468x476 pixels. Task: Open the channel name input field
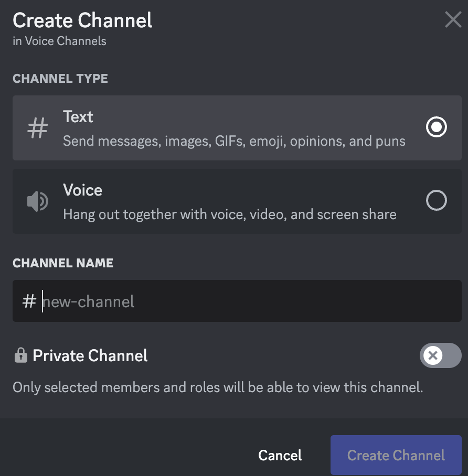click(236, 301)
